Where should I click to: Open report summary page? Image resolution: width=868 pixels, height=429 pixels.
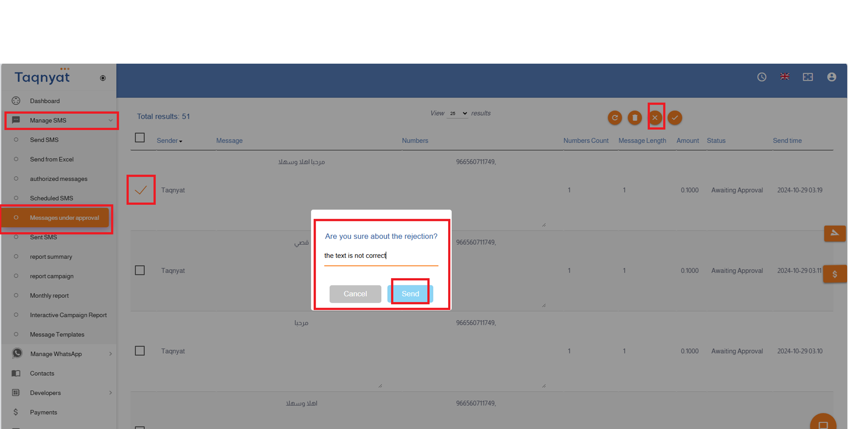[51, 257]
